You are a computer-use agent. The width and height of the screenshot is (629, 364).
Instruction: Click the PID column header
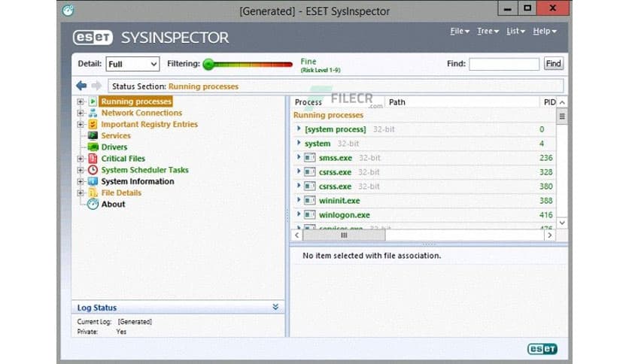coord(548,102)
